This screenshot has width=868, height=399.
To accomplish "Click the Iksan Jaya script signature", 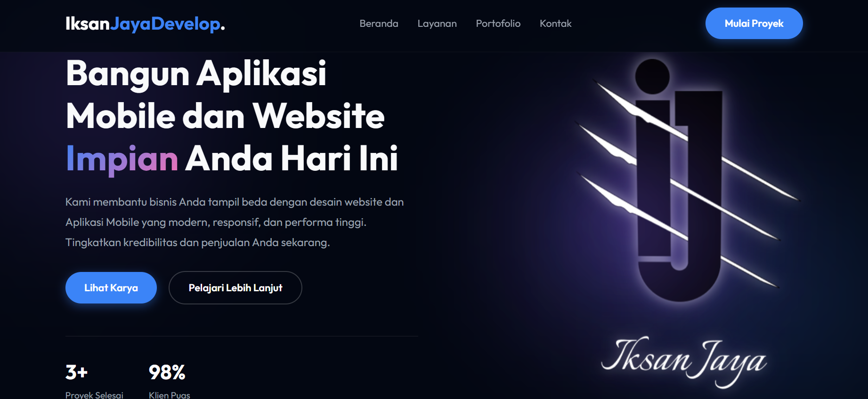I will pyautogui.click(x=684, y=361).
